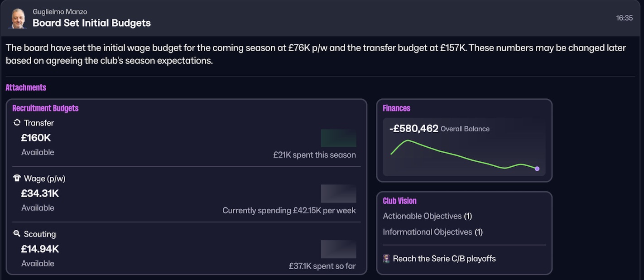
Task: Click Guglielmo Manzo's avatar photo
Action: tap(19, 19)
